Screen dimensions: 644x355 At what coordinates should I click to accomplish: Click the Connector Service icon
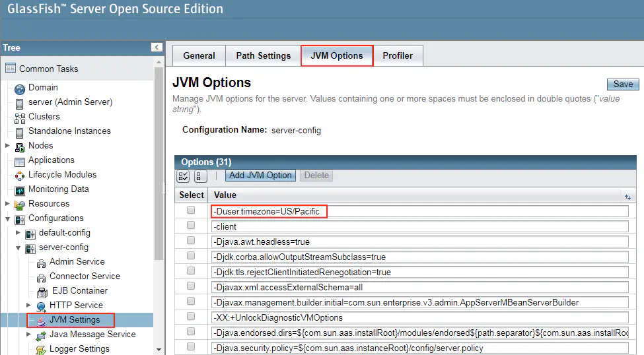click(41, 278)
